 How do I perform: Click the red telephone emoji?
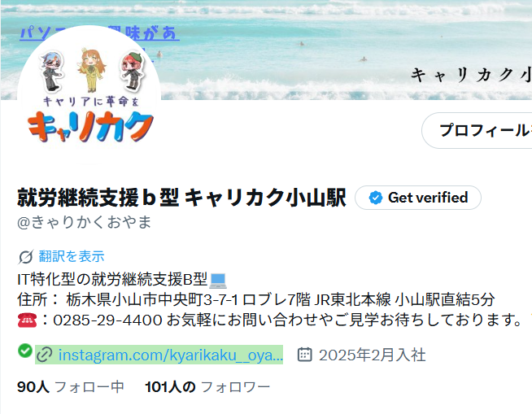coord(27,320)
